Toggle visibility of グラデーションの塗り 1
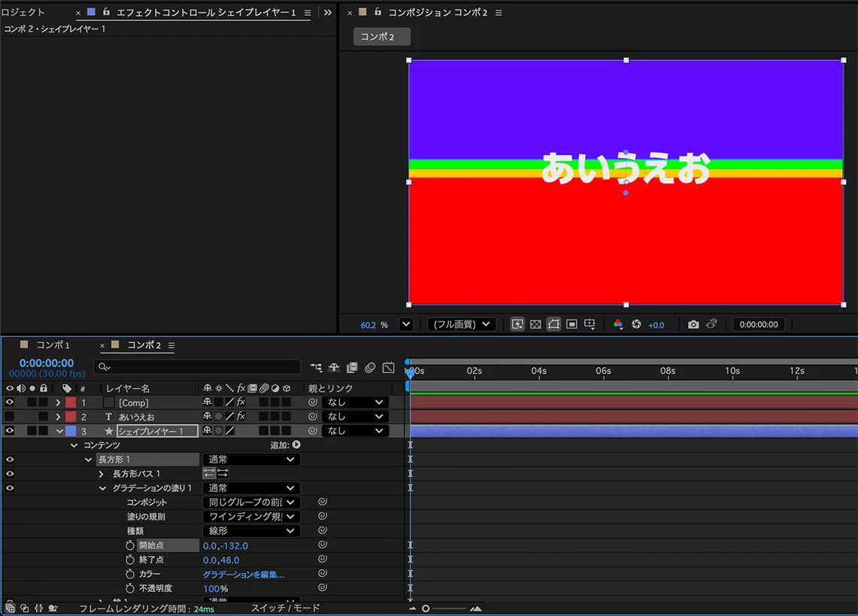The image size is (858, 616). [x=9, y=488]
